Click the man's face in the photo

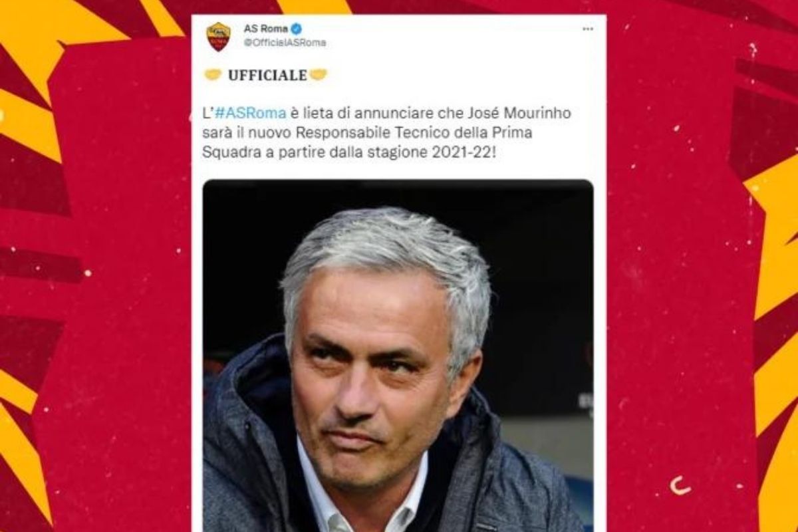pyautogui.click(x=376, y=372)
